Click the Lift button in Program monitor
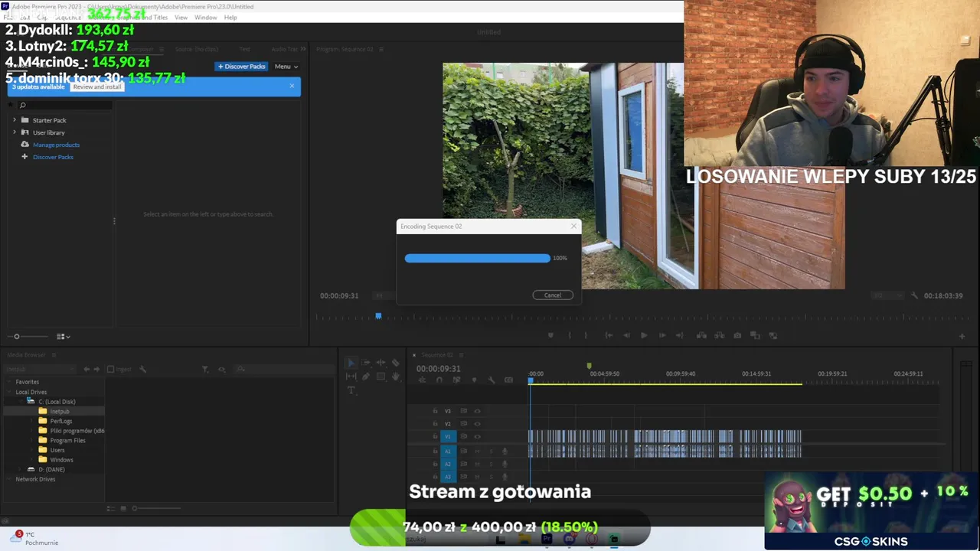Image resolution: width=980 pixels, height=551 pixels. 701,335
